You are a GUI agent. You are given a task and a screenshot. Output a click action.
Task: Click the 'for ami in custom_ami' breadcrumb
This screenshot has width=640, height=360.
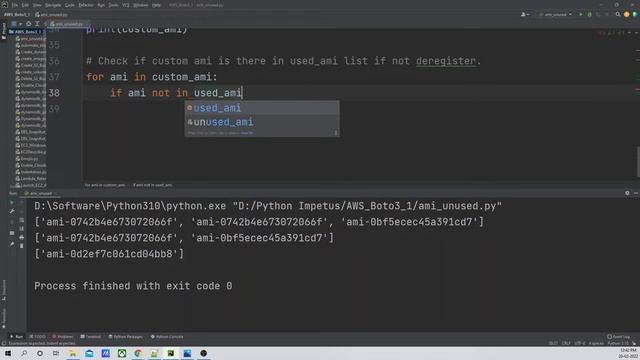pos(105,185)
